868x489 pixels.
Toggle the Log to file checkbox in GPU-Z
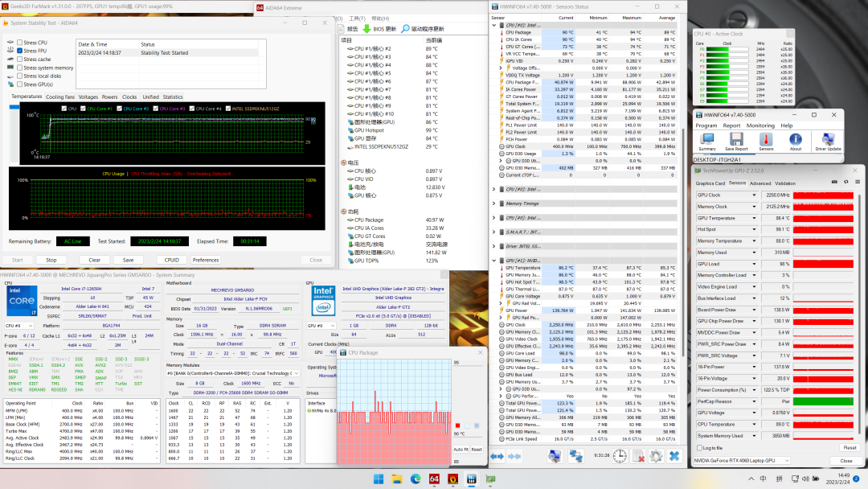point(698,448)
